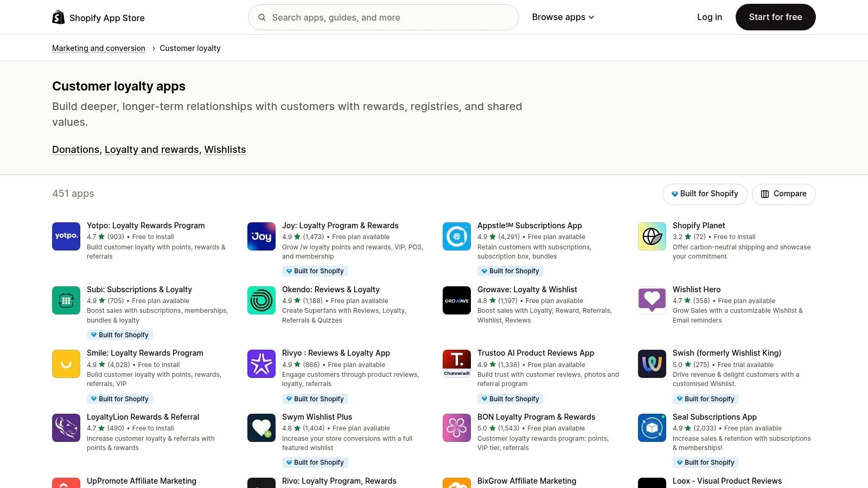
Task: Click the Compare button
Action: tap(783, 194)
